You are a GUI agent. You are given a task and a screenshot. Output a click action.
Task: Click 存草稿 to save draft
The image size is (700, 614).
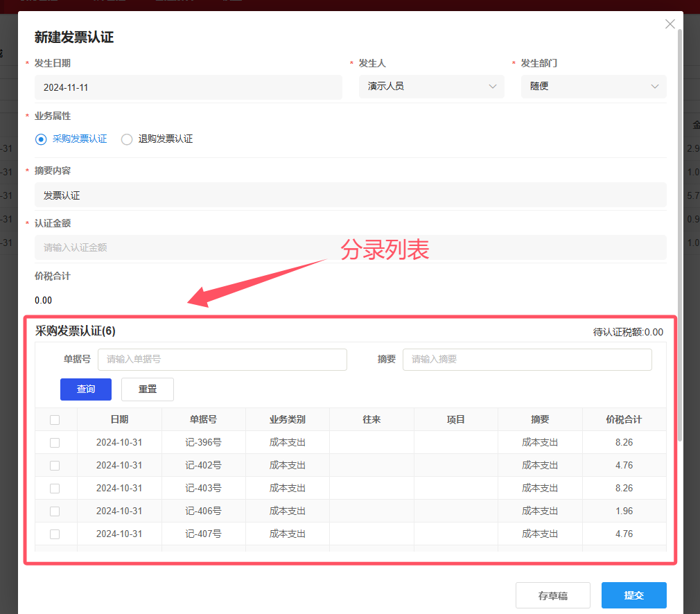coord(552,595)
